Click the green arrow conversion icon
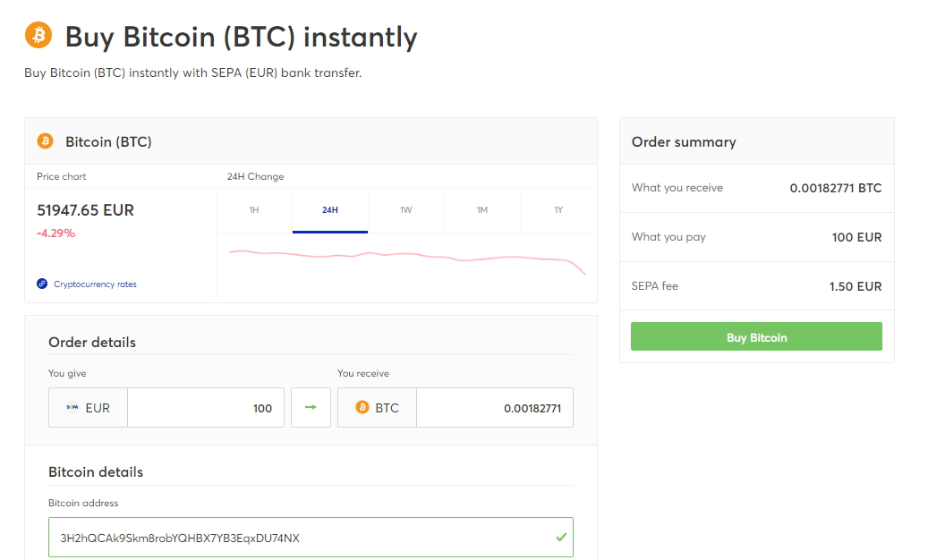Viewport: 928px width, 560px height. 311,407
